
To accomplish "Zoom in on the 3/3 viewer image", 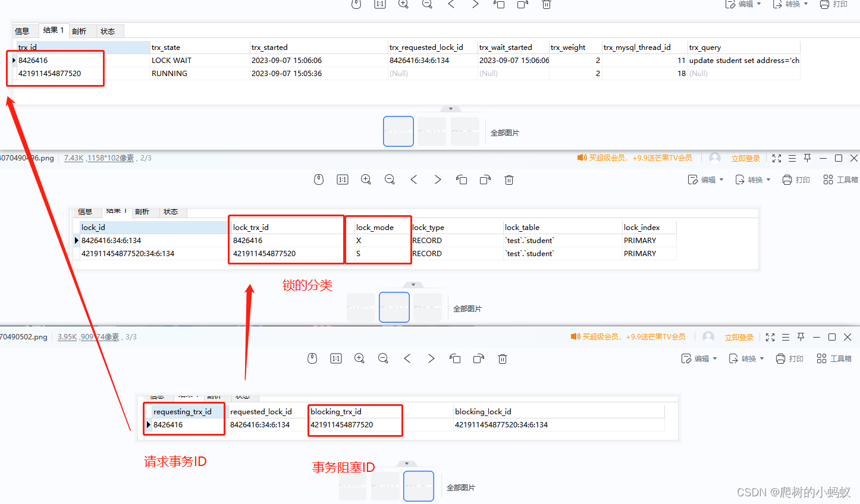I will tap(359, 358).
